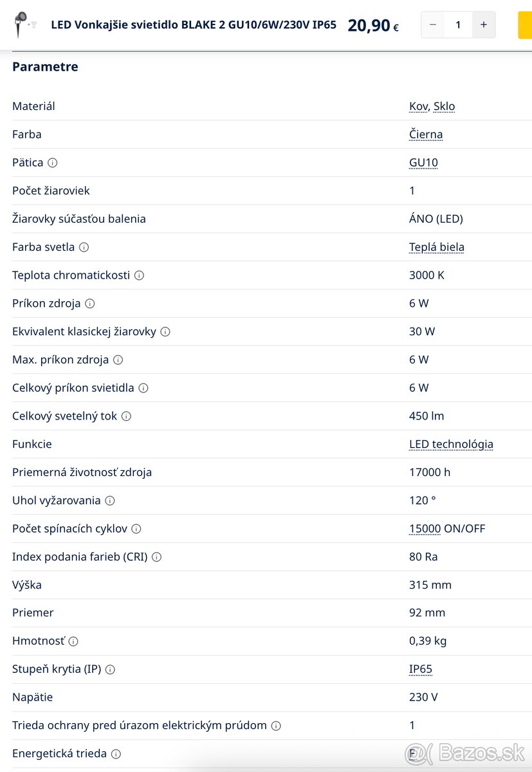Open the LED technológia link
Viewport: 532px width, 772px height.
pos(451,444)
